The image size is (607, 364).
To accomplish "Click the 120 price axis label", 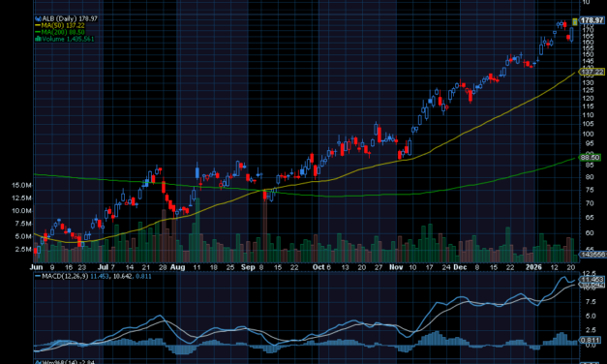I will 588,99.
